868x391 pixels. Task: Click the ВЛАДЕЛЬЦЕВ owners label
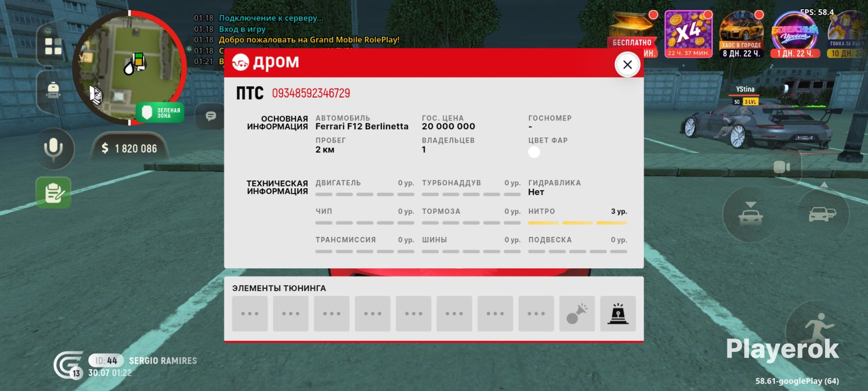coord(448,140)
